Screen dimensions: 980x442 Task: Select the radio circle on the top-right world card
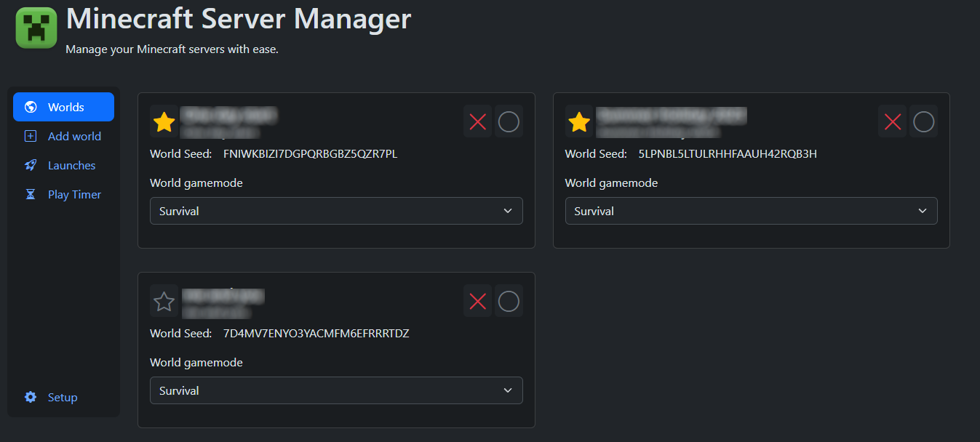923,121
